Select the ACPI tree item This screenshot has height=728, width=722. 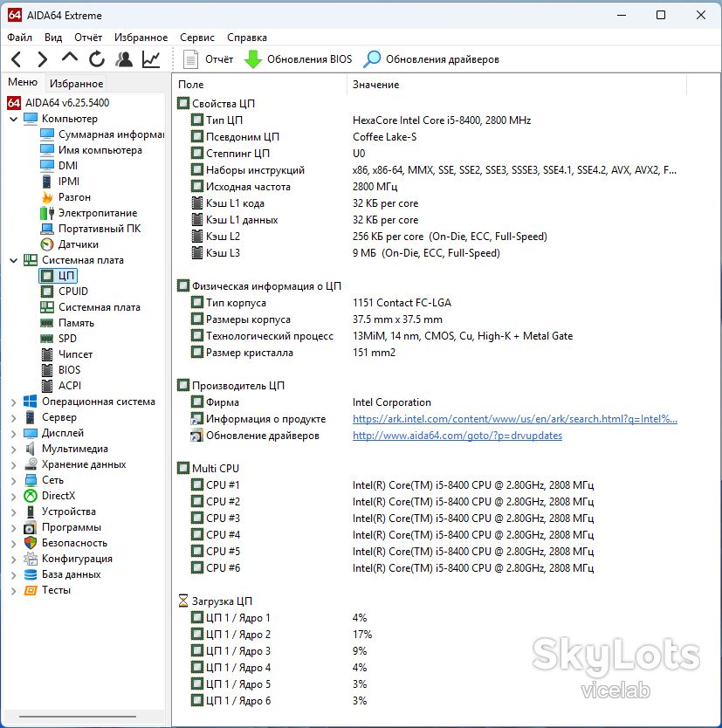(61, 386)
